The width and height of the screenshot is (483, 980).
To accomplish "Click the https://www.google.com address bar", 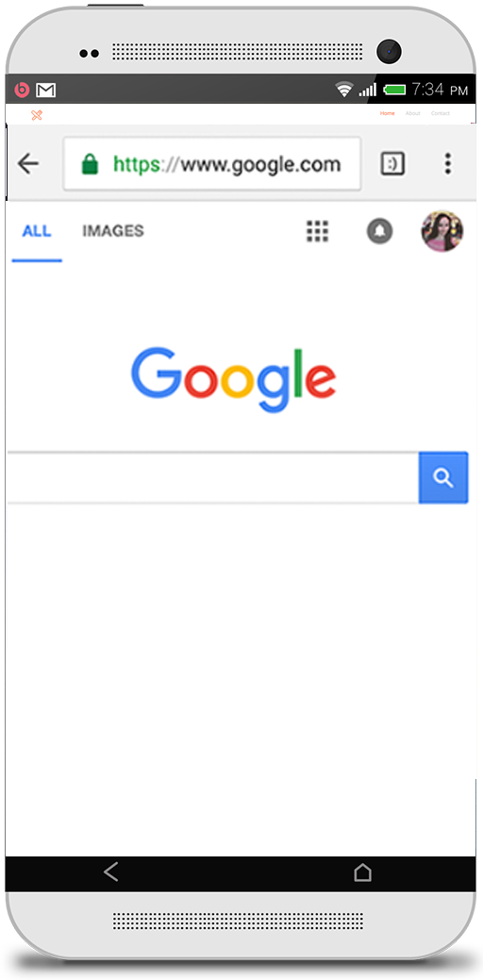I will (x=212, y=164).
